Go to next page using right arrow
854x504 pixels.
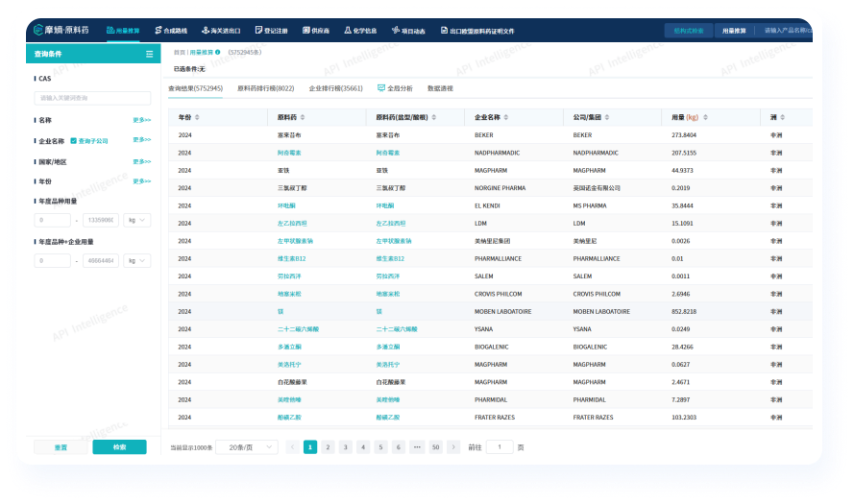455,446
